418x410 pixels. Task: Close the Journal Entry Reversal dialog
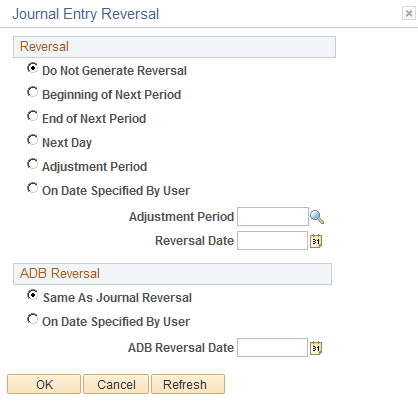pos(409,13)
